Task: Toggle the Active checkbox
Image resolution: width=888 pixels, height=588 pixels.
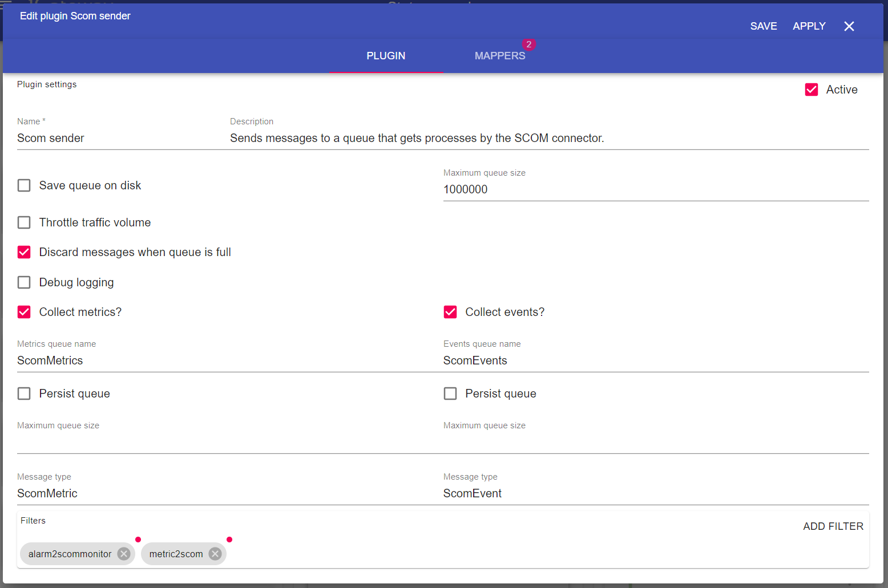Action: pyautogui.click(x=811, y=90)
